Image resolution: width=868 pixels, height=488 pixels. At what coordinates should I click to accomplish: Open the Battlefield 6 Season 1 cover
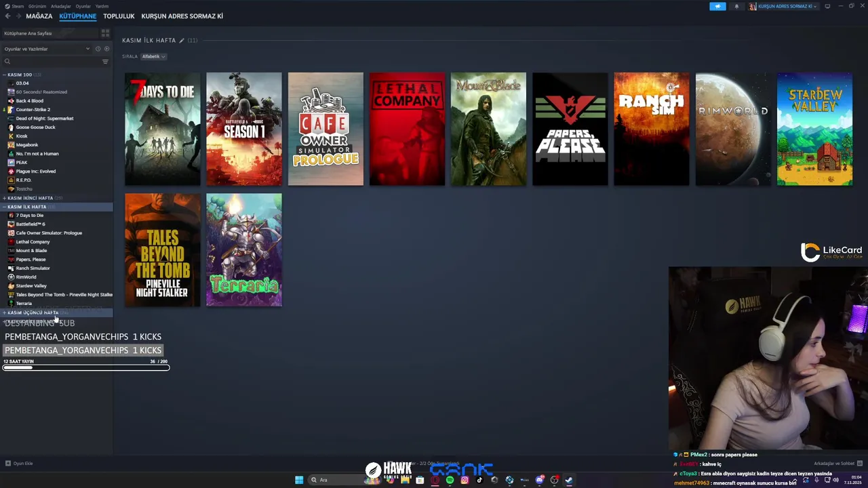tap(244, 129)
